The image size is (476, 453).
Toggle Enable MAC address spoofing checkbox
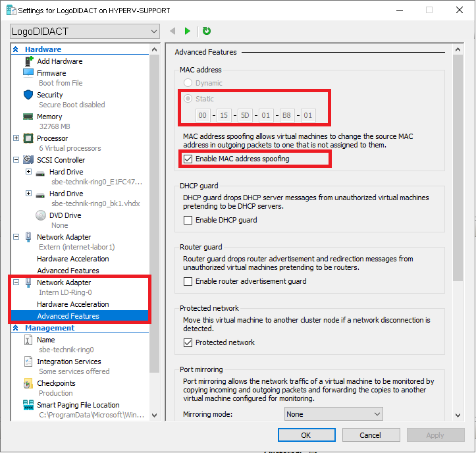[x=188, y=159]
